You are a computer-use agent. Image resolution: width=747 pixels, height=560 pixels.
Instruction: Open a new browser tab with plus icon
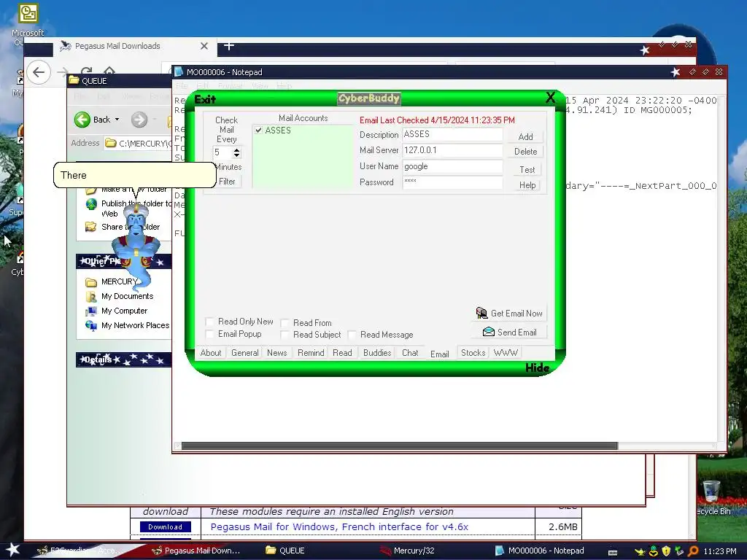point(228,46)
